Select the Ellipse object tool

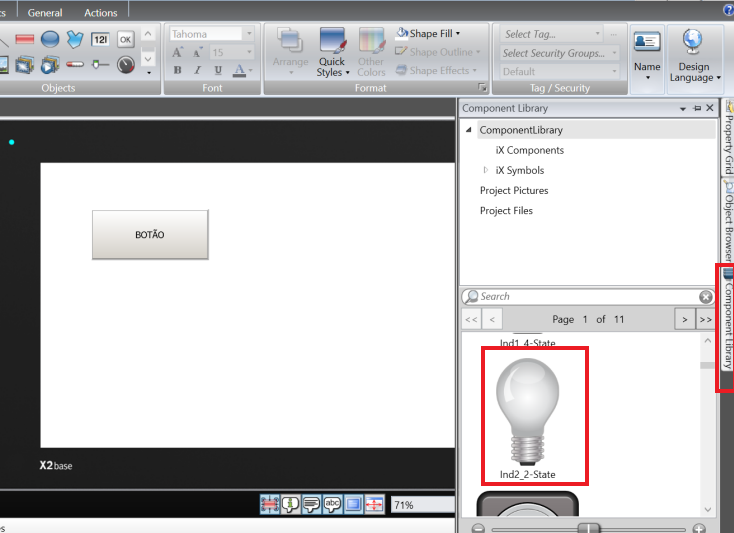tap(49, 40)
